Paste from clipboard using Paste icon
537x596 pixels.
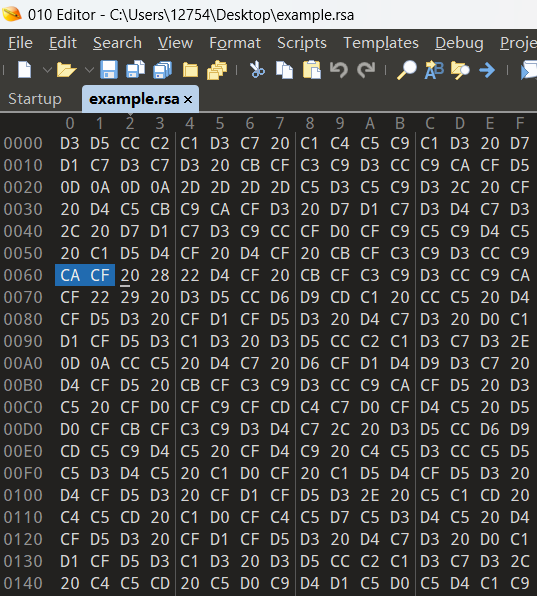(x=312, y=70)
